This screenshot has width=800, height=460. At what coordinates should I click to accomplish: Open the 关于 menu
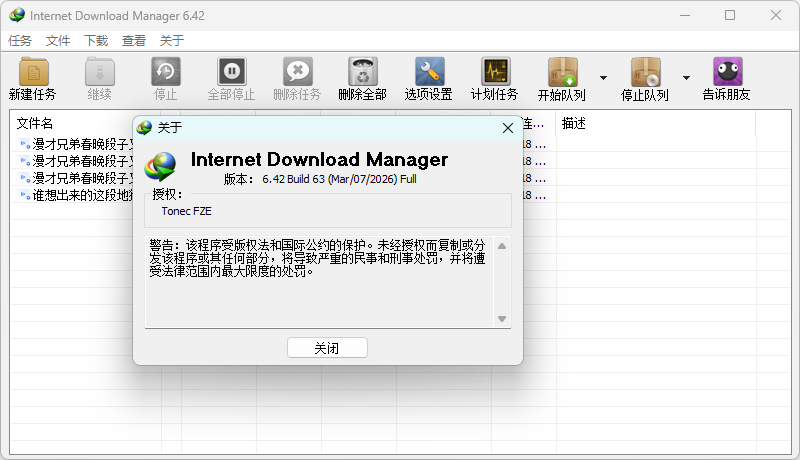tap(171, 41)
